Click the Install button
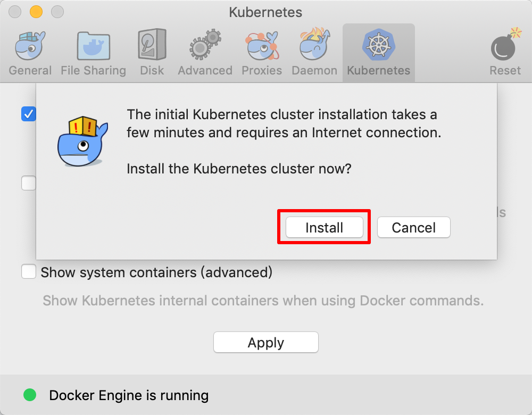The image size is (532, 415). point(325,228)
